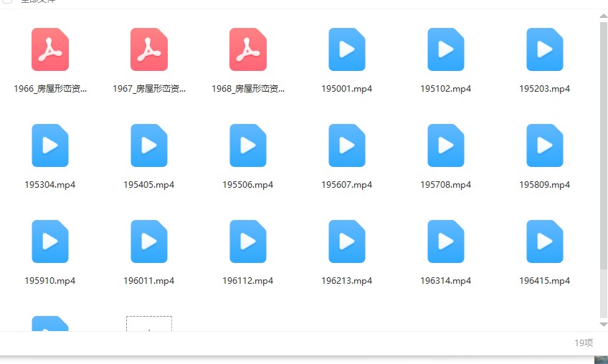Click the file name 1966_房屋形峦资...
The width and height of the screenshot is (608, 364).
(50, 89)
